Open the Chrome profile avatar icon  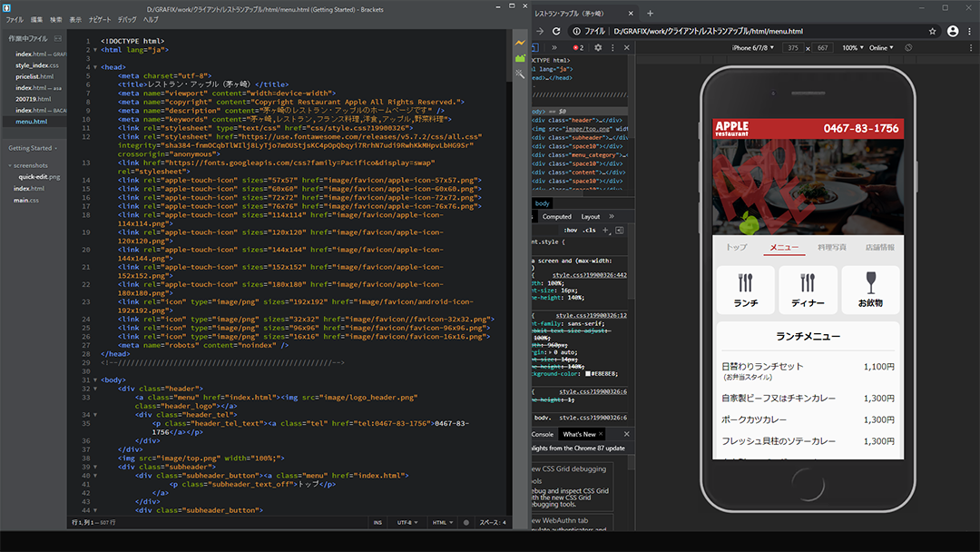point(953,31)
